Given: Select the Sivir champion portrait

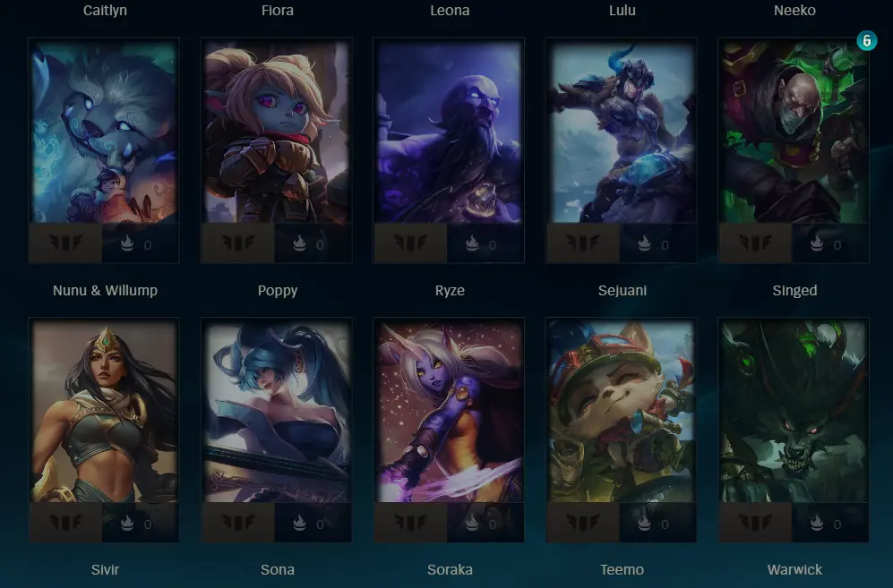Looking at the screenshot, I should (104, 411).
